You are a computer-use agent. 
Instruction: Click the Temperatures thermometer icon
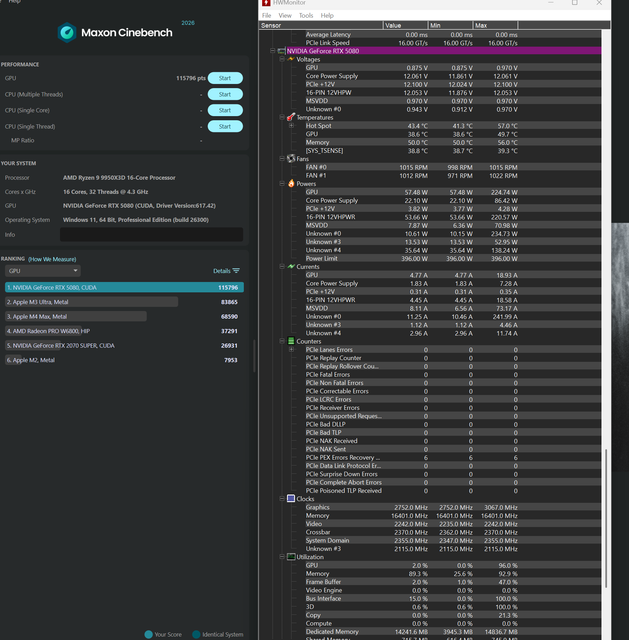tap(291, 117)
